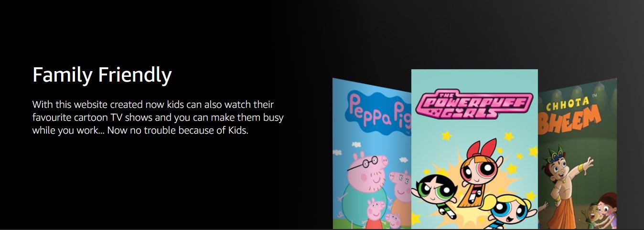Image resolution: width=644 pixels, height=230 pixels.
Task: Click the Family Friendly heading
Action: [x=102, y=75]
